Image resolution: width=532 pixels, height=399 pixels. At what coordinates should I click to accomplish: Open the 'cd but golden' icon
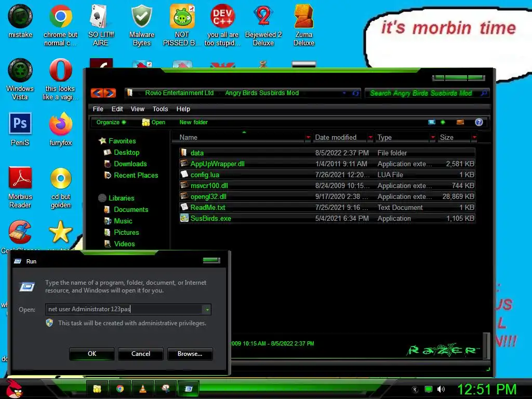point(61,187)
